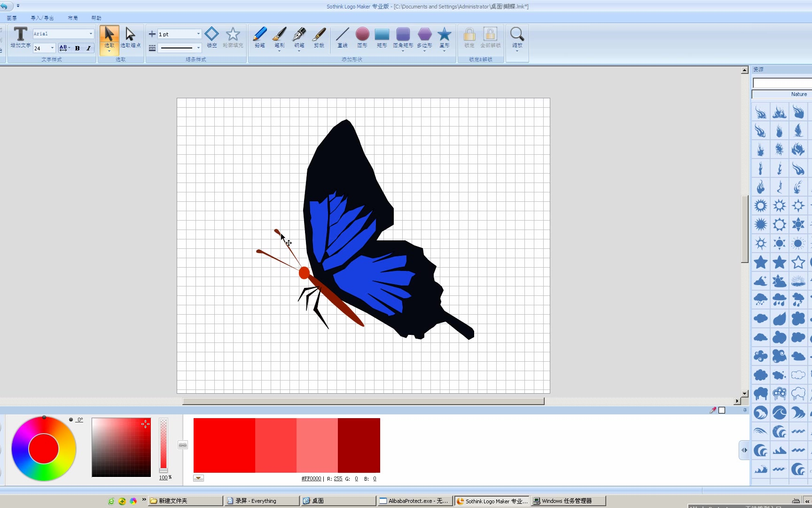The image size is (812, 508).
Task: Activate the anchor point selection arrow
Action: [130, 37]
